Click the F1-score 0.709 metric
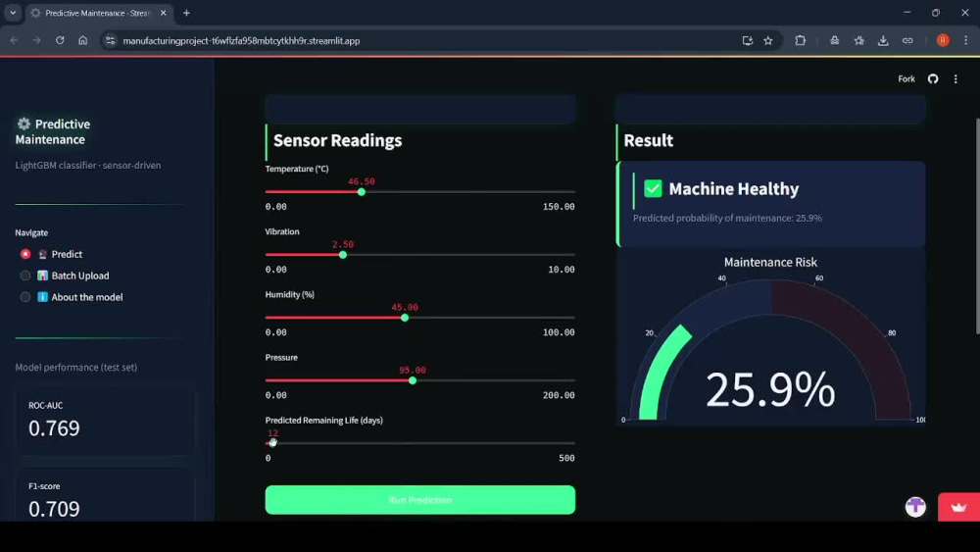980x552 pixels. 105,497
